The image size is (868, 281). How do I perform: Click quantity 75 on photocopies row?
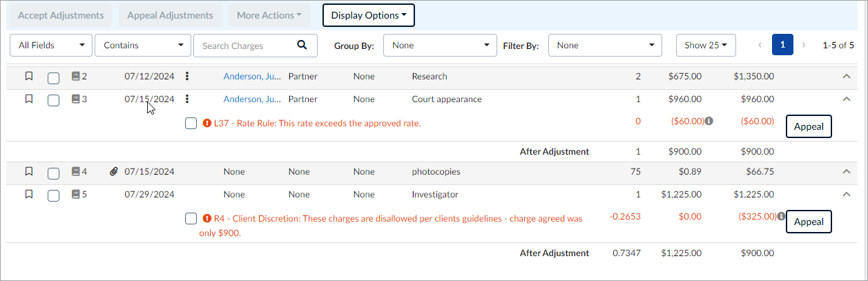pyautogui.click(x=635, y=172)
